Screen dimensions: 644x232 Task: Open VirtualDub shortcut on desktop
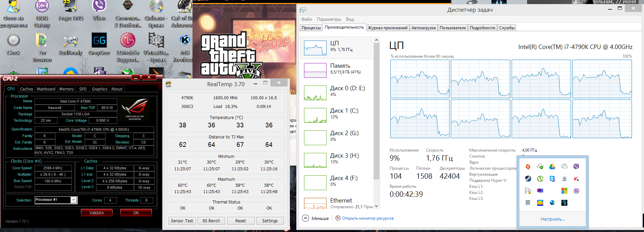point(156,48)
